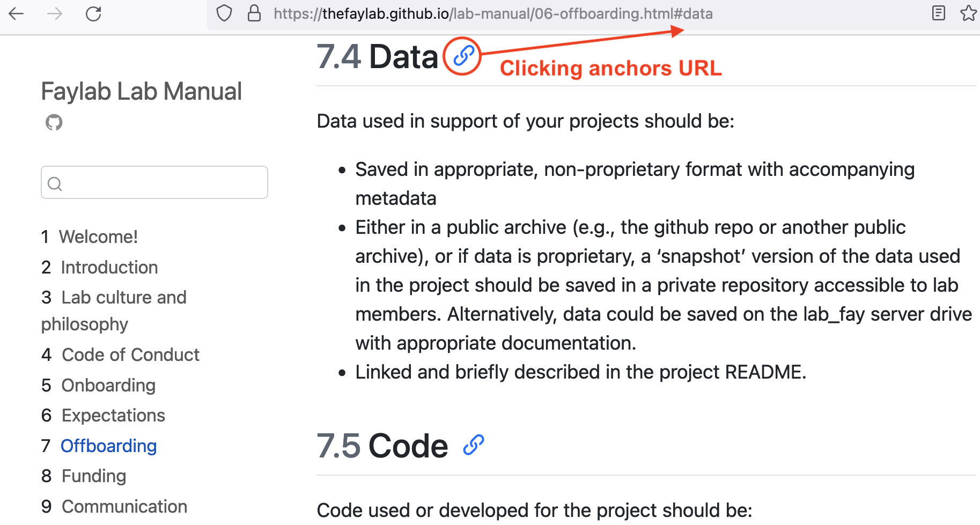Go to the Communication chapter
Screen dimensions: 980x525
[124, 506]
